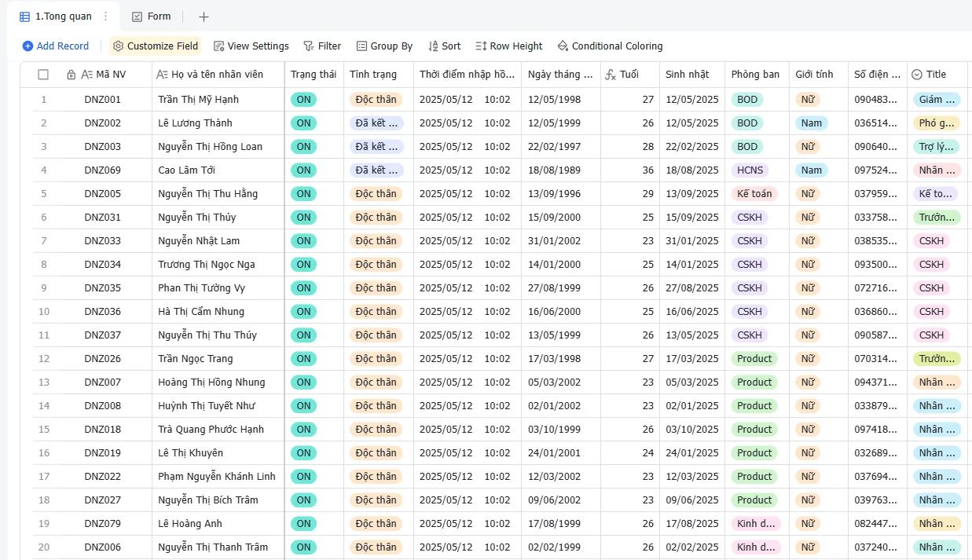This screenshot has height=560, width=972.
Task: Open more options on 1.Tong quan tab
Action: point(106,16)
